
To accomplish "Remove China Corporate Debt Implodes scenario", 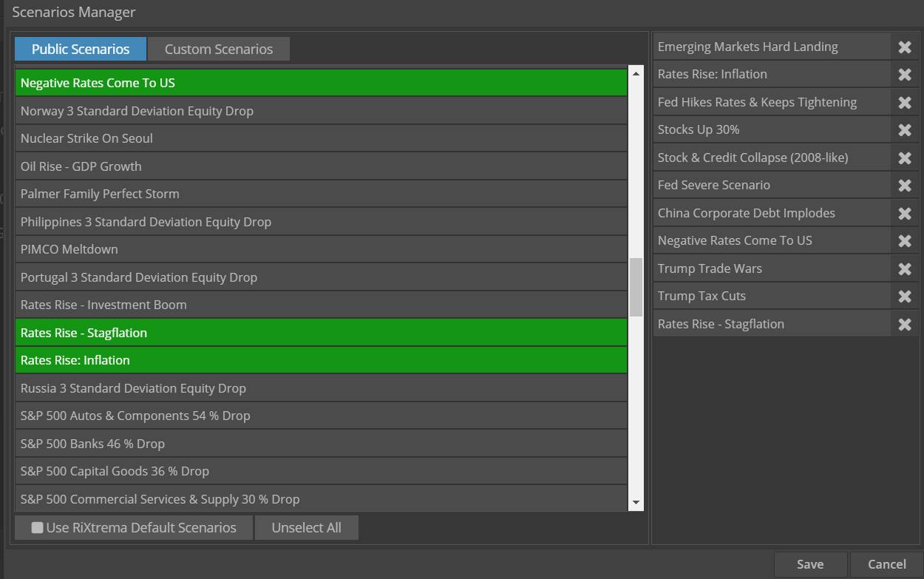I will coord(904,214).
